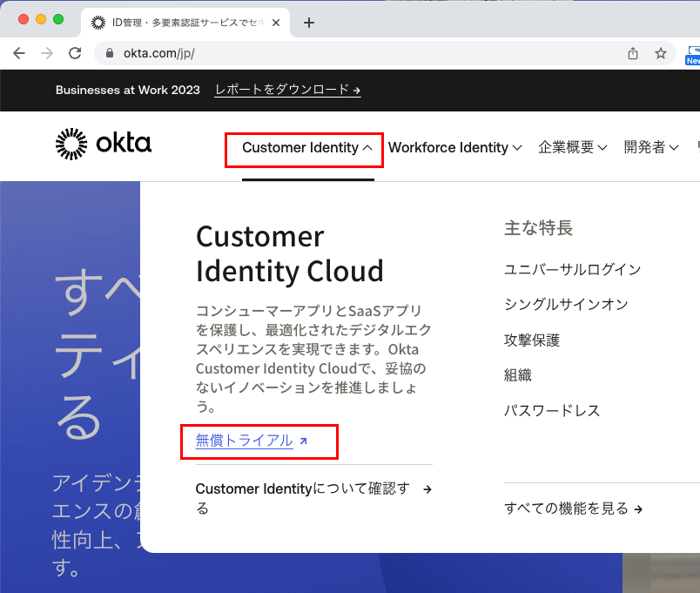
Task: Expand the Workforce Identity dropdown
Action: coord(454,148)
